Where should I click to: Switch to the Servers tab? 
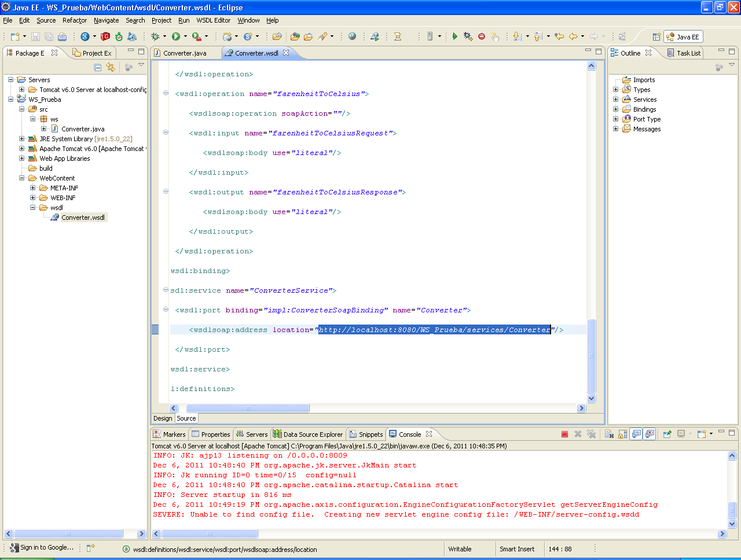tap(251, 434)
